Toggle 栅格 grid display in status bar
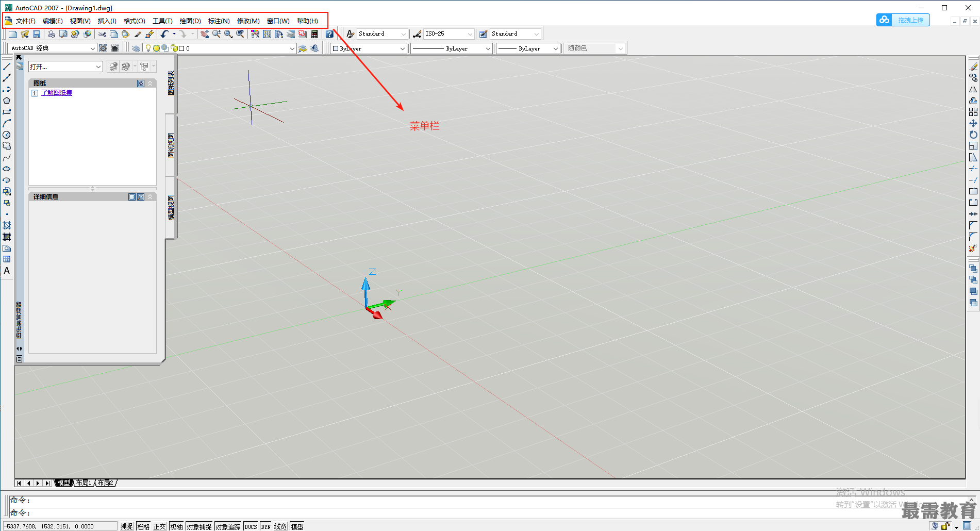 [144, 526]
